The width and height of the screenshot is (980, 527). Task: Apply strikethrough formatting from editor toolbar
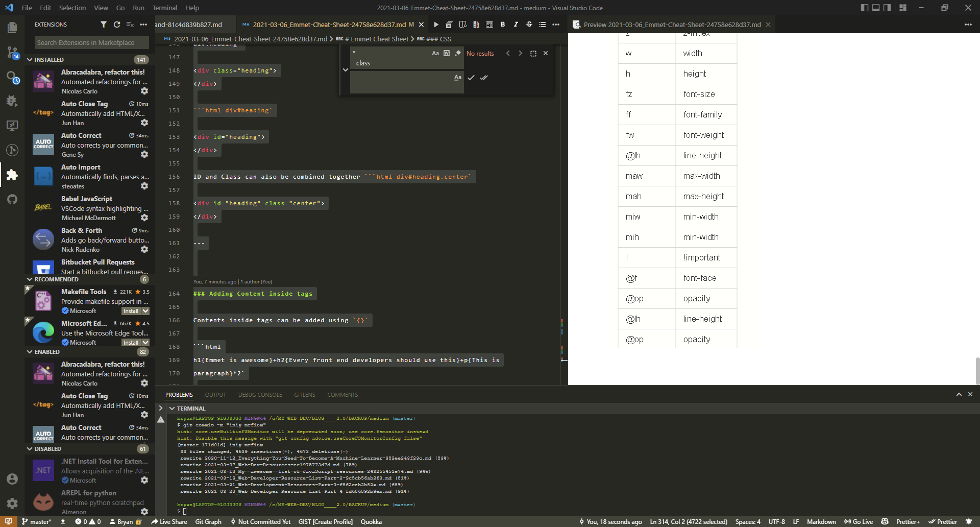click(x=529, y=25)
